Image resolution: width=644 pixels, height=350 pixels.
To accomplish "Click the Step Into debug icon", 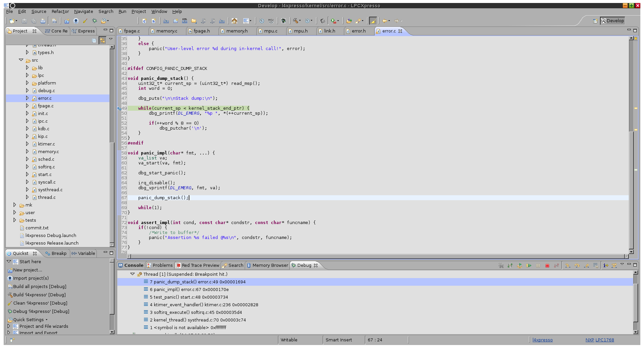I will tap(568, 265).
